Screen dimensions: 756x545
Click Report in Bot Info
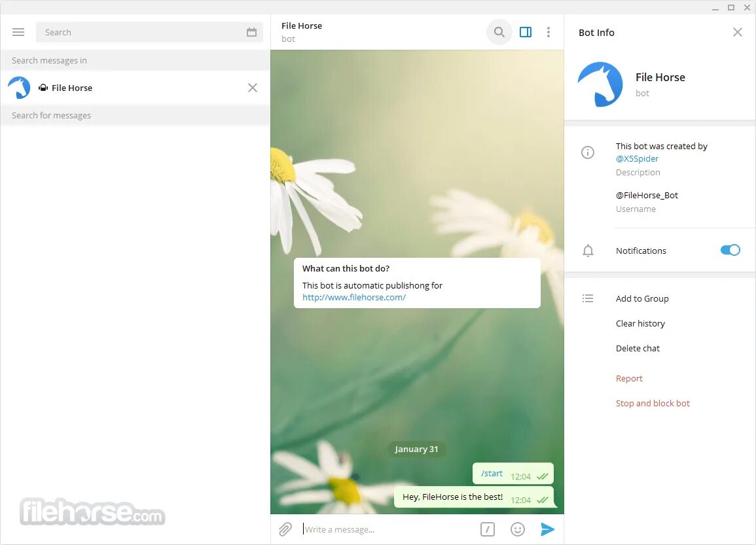pos(629,379)
